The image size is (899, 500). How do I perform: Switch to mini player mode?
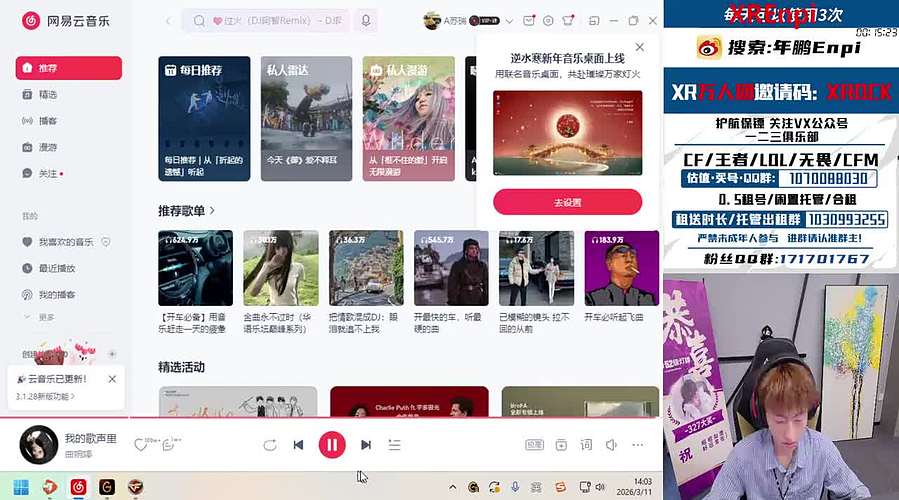(594, 21)
